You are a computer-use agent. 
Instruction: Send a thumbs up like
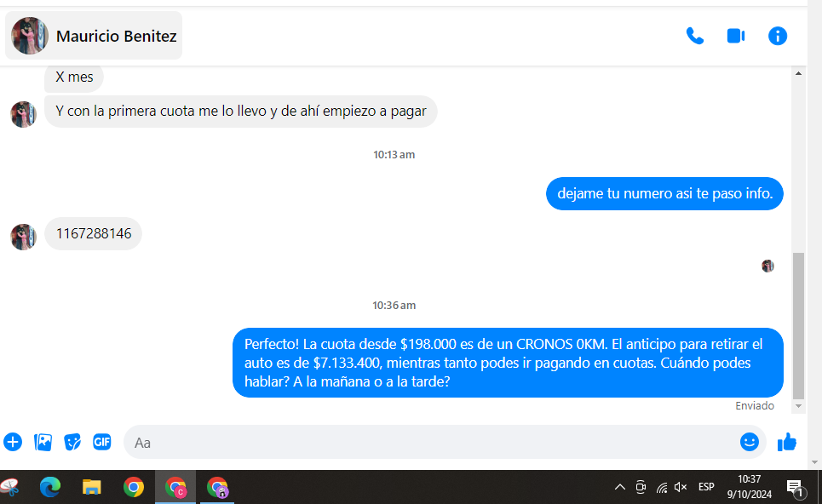click(x=787, y=442)
